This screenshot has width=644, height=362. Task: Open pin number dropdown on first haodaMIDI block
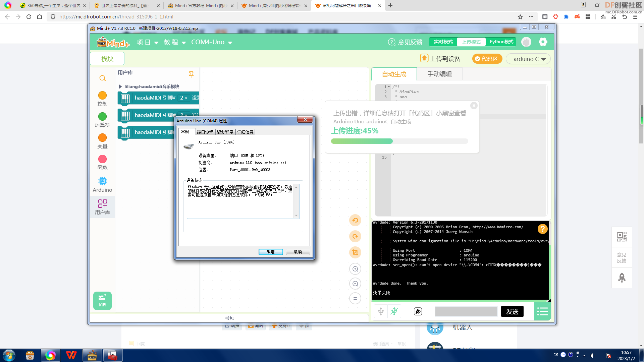pos(183,98)
